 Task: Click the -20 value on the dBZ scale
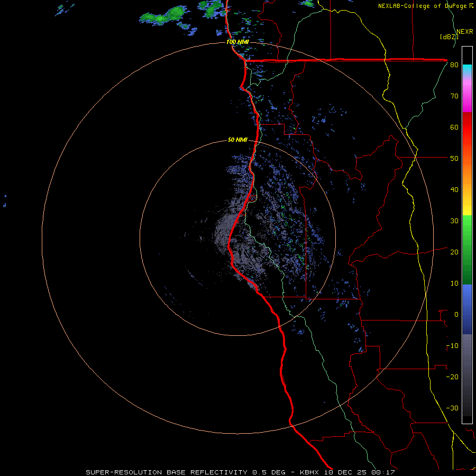(452, 377)
